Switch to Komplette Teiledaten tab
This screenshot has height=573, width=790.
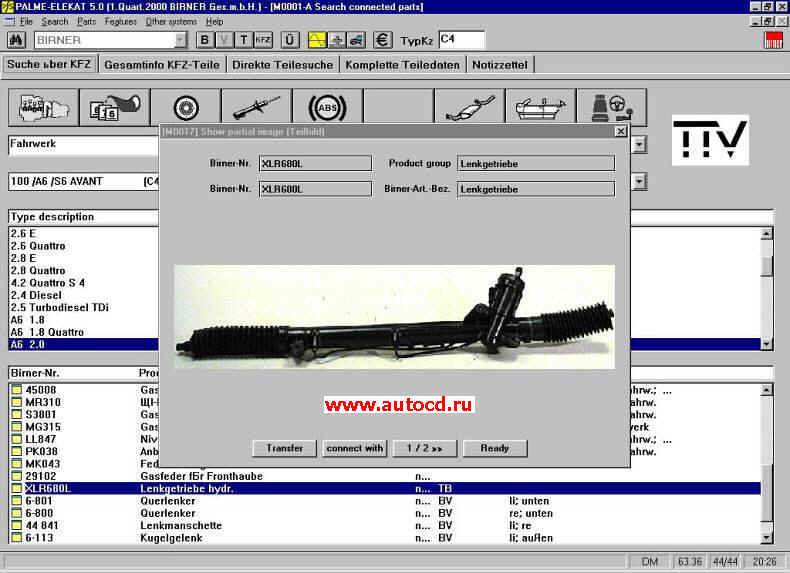coord(402,65)
